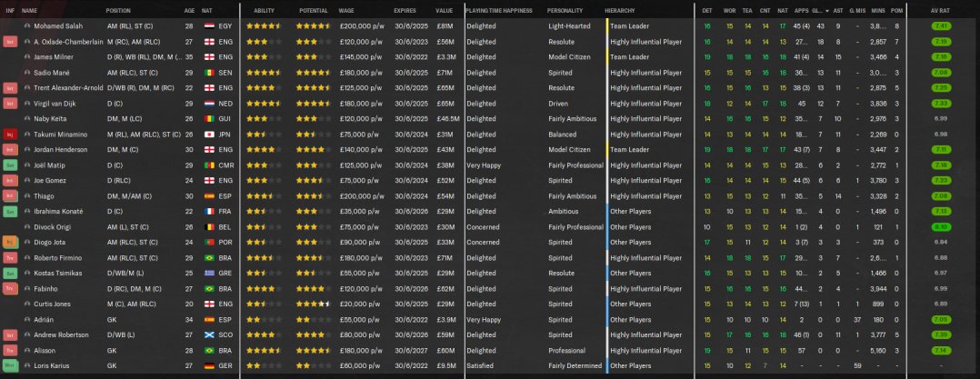Click the Netherlands flag in Virgil van Dijk's row
The width and height of the screenshot is (980, 379).
(209, 104)
